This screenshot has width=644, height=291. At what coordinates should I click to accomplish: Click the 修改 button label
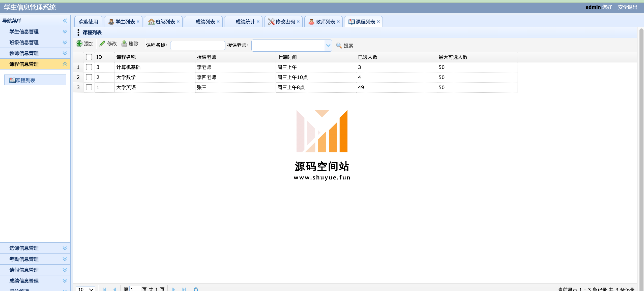tap(112, 44)
